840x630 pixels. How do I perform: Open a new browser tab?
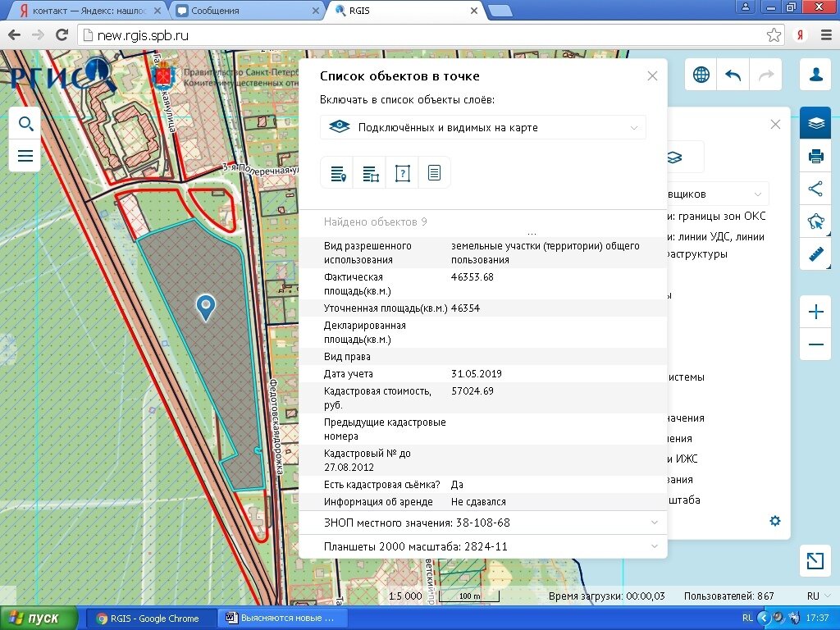[500, 11]
